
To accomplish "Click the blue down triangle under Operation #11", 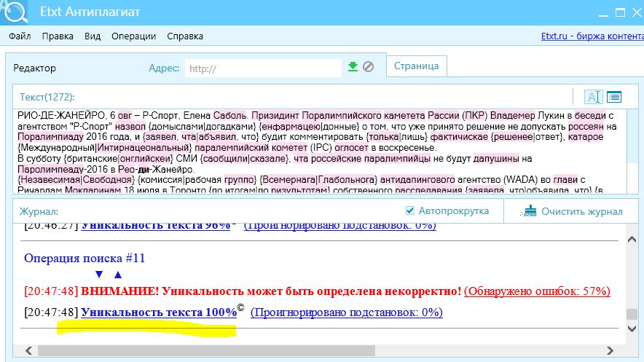I will [98, 274].
